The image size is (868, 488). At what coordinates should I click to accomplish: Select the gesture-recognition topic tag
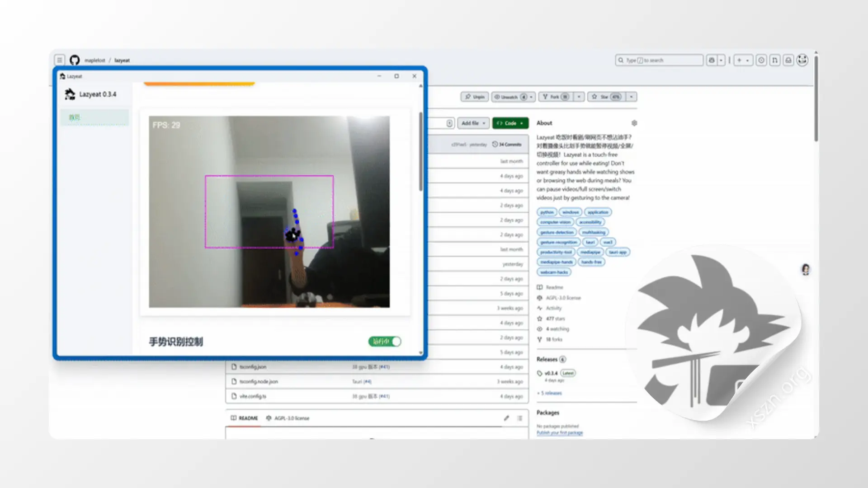[x=559, y=242]
